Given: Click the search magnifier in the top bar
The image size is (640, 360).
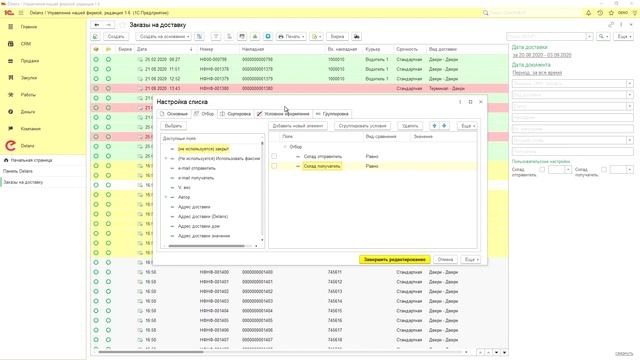Looking at the screenshot, I should click(485, 13).
